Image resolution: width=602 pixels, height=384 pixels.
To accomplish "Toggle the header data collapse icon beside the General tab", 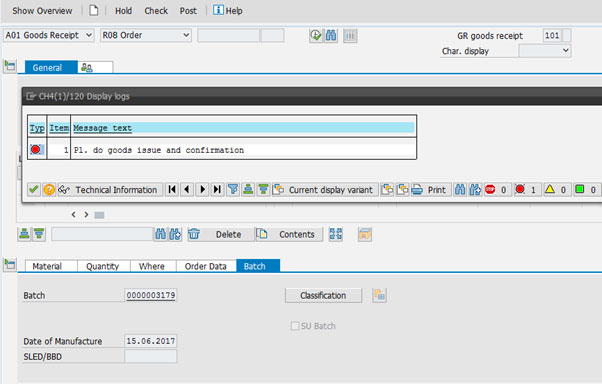I will point(10,66).
